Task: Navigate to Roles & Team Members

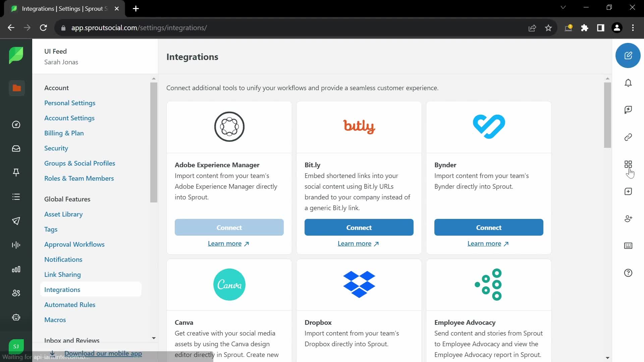Action: tap(79, 178)
